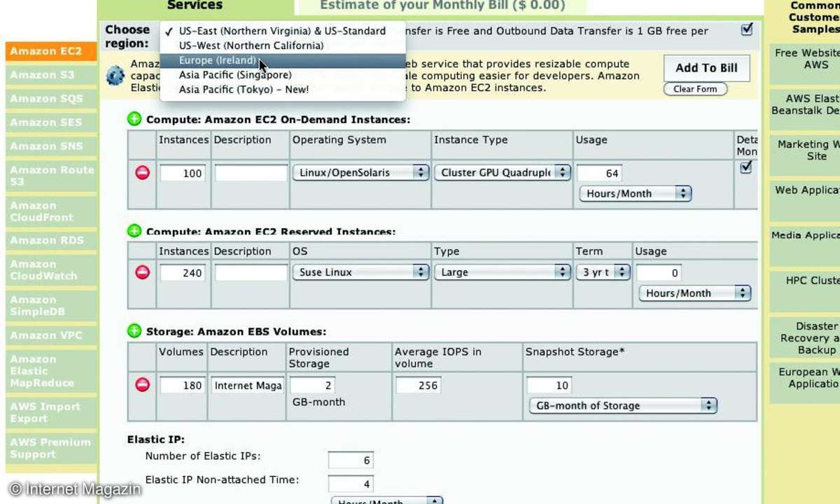Click the Number of Elastic IPs field
Viewport: 840px width, 504px height.
pos(351,460)
